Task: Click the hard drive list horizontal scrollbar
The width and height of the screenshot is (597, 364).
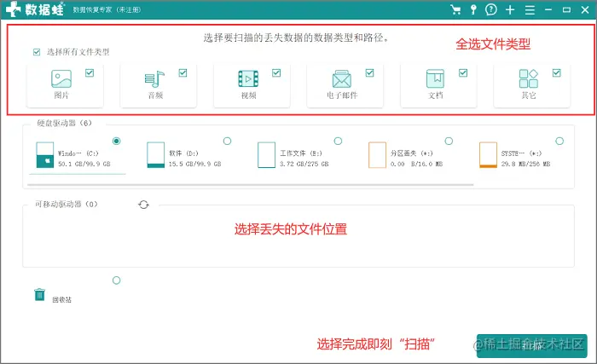Action: (251, 185)
